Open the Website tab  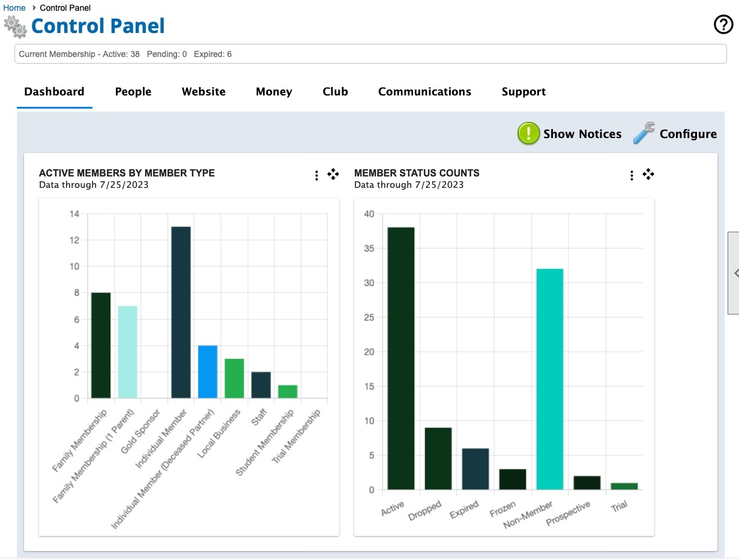204,92
